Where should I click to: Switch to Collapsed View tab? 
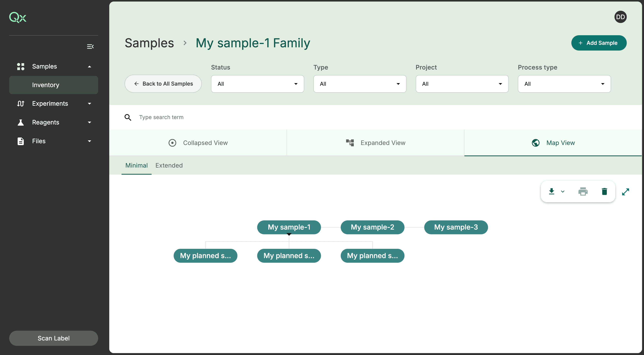(x=198, y=143)
